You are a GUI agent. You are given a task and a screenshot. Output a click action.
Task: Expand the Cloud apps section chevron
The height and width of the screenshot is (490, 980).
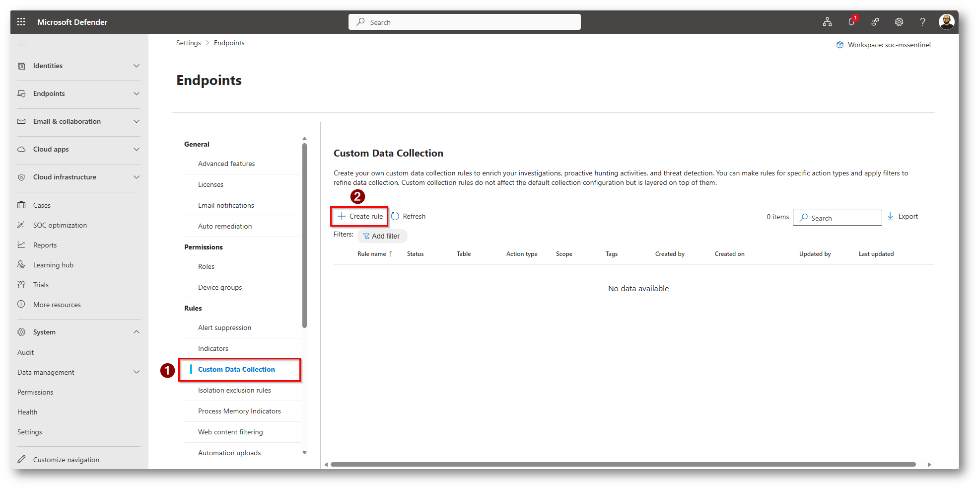(137, 150)
